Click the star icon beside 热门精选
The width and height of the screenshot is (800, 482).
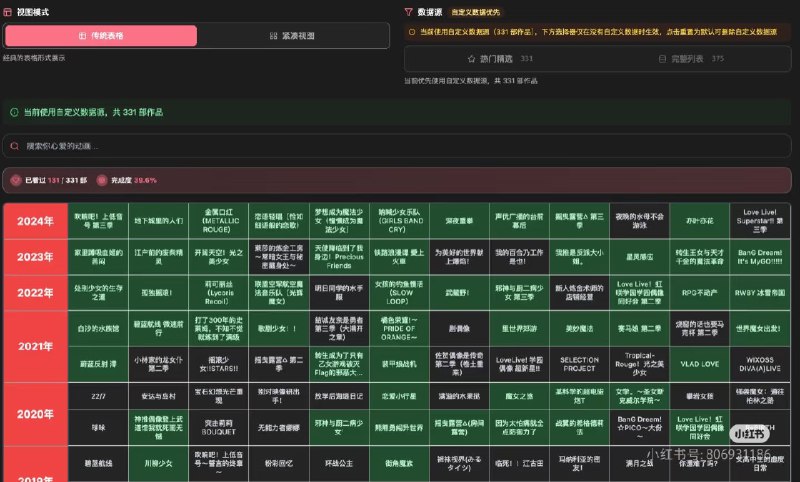pyautogui.click(x=471, y=59)
